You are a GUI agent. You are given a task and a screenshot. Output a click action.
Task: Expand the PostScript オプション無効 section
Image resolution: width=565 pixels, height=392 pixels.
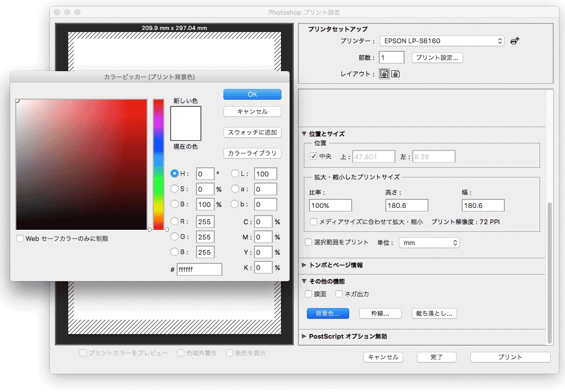(x=304, y=336)
